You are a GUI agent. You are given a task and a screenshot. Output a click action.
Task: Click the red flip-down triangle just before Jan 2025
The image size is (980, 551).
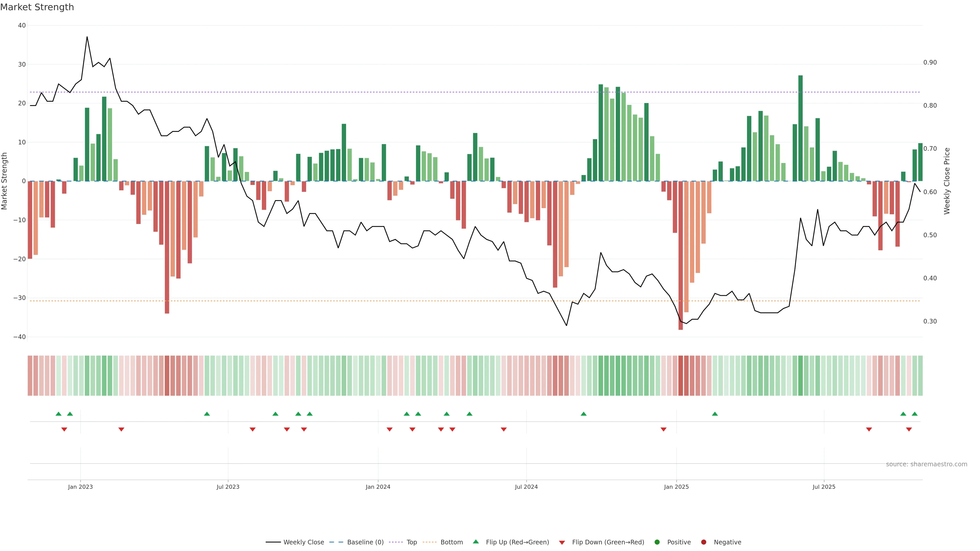[664, 429]
